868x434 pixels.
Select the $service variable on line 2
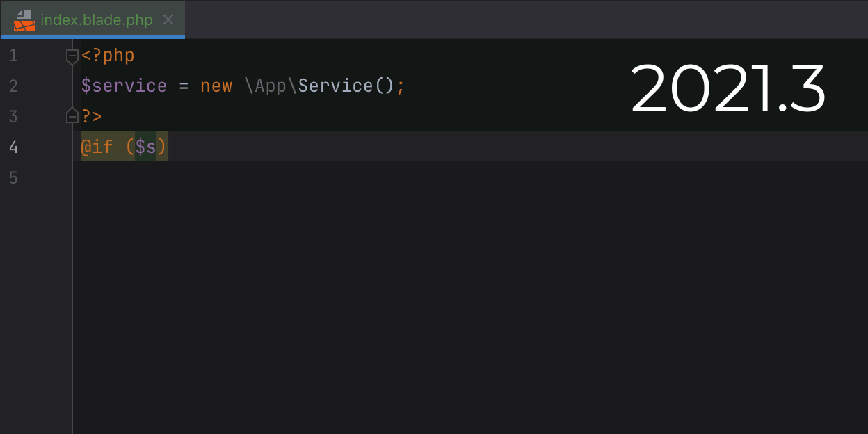124,86
